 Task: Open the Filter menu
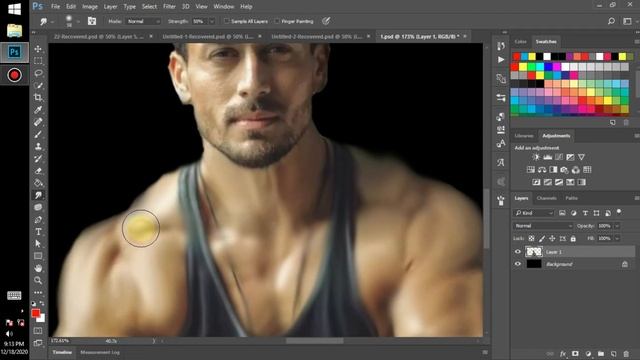point(169,7)
